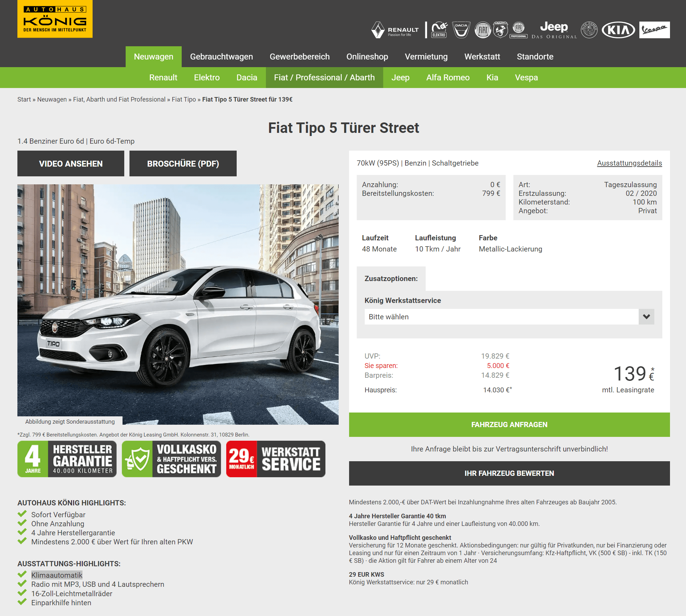Click the Tageszulassung value
This screenshot has width=686, height=616.
(630, 185)
